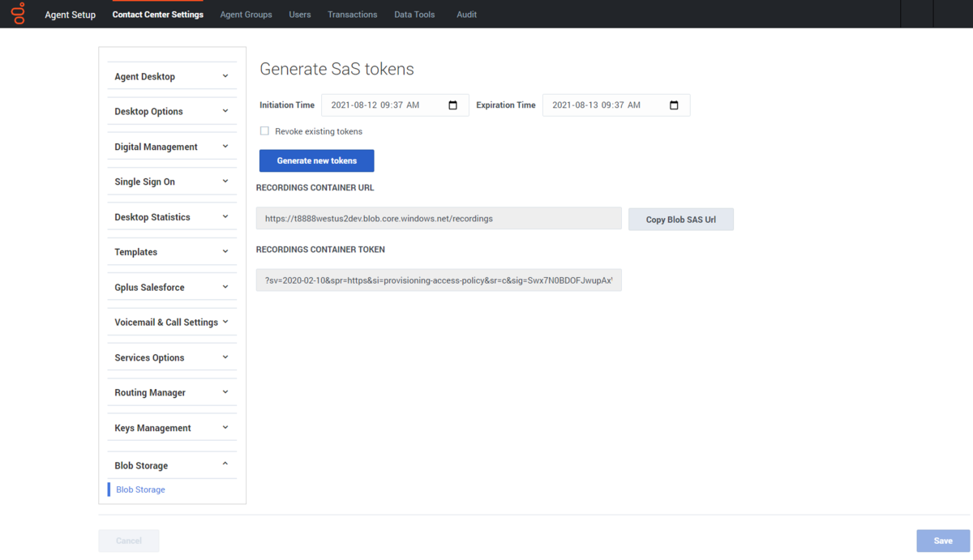Image resolution: width=973 pixels, height=560 pixels.
Task: Expand Digital Management section
Action: (x=172, y=147)
